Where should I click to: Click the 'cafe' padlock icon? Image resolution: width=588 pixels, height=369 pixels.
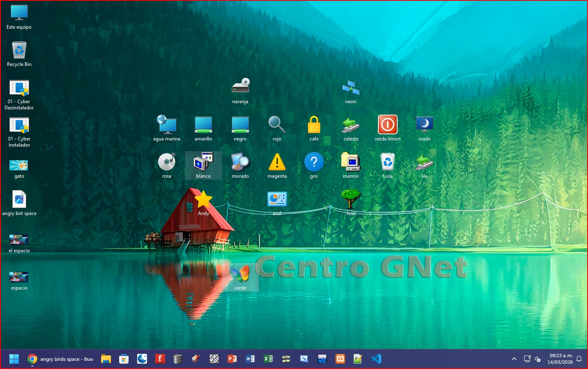[314, 125]
